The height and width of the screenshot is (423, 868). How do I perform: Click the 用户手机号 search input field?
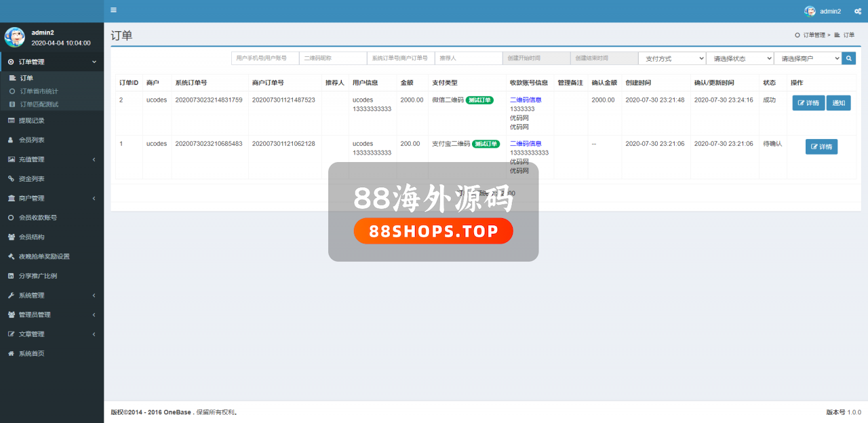coord(265,59)
